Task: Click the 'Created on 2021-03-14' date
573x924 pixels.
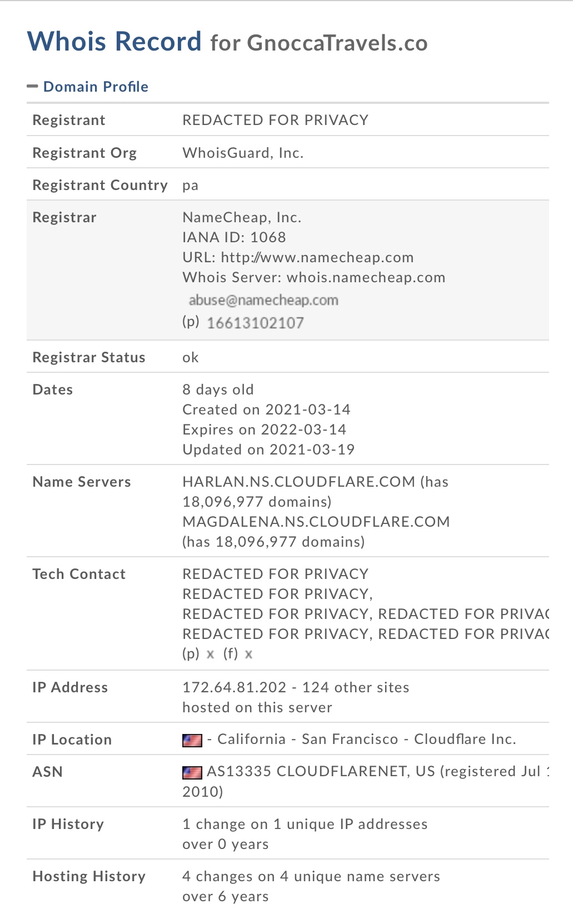Action: coord(266,409)
